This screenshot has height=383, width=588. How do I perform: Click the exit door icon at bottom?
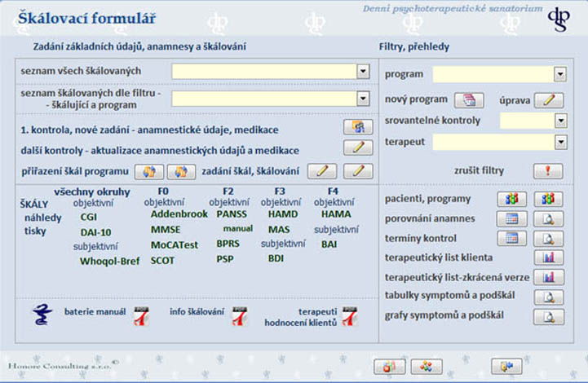[x=506, y=366]
